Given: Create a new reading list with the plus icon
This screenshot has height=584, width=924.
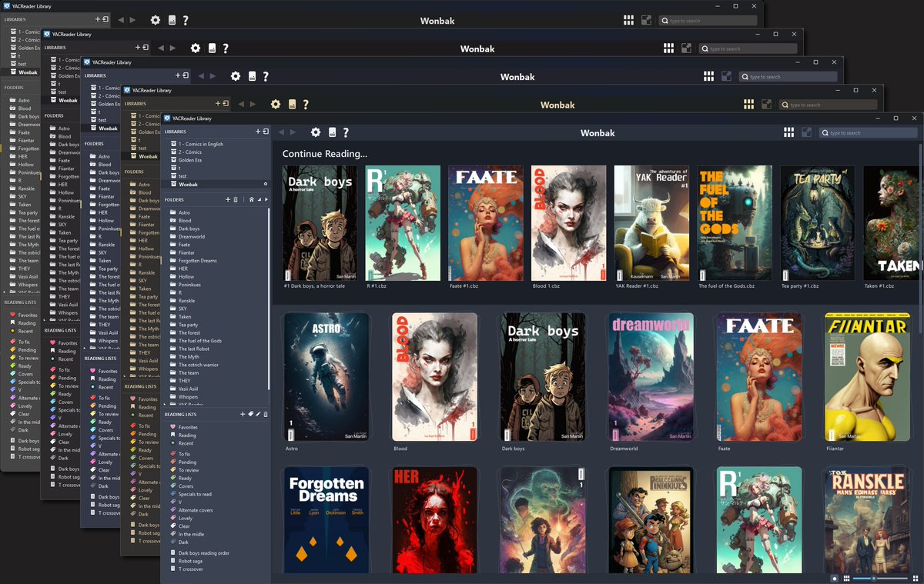Looking at the screenshot, I should point(243,414).
